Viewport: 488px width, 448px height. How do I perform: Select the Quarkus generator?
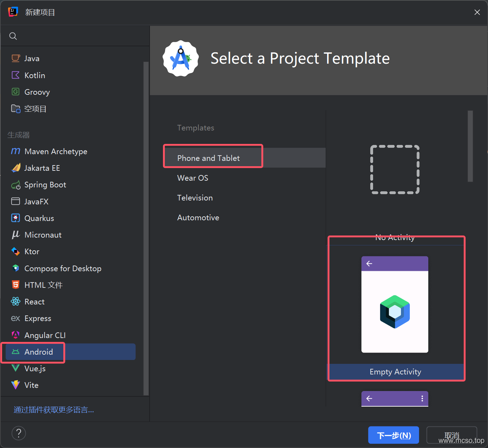pos(71,218)
